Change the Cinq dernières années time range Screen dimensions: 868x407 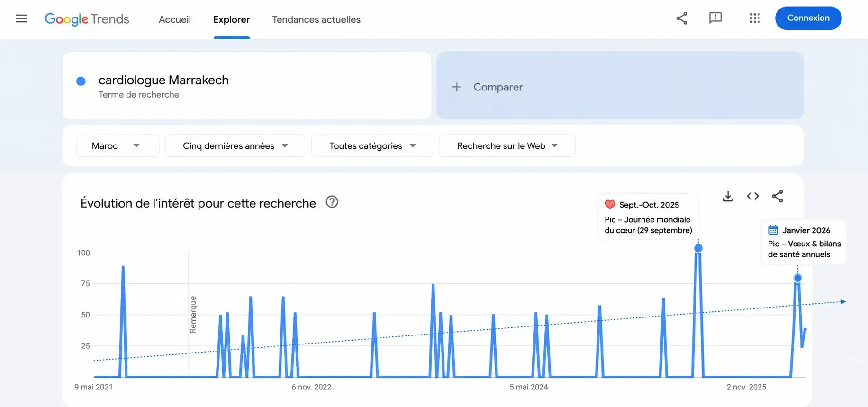coord(235,145)
